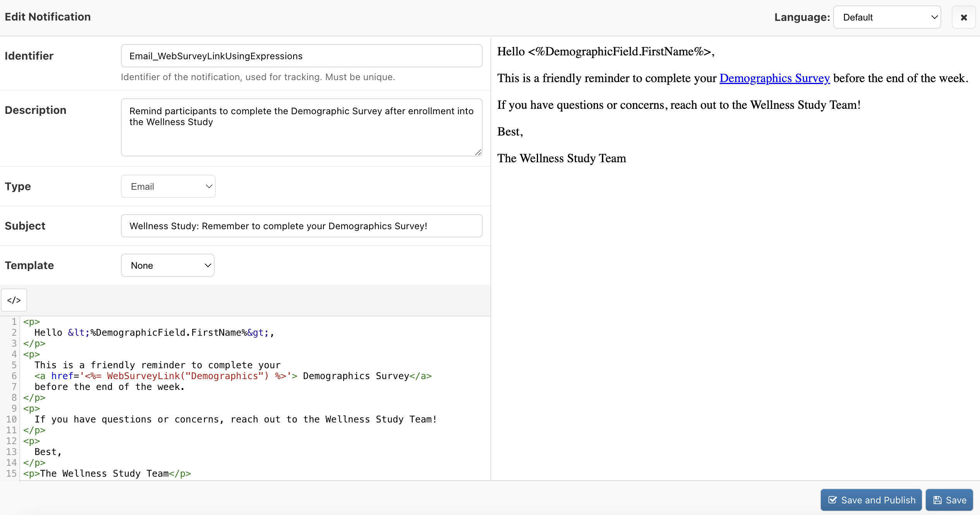Click the Identifier text field
The height and width of the screenshot is (515, 980).
pos(301,56)
